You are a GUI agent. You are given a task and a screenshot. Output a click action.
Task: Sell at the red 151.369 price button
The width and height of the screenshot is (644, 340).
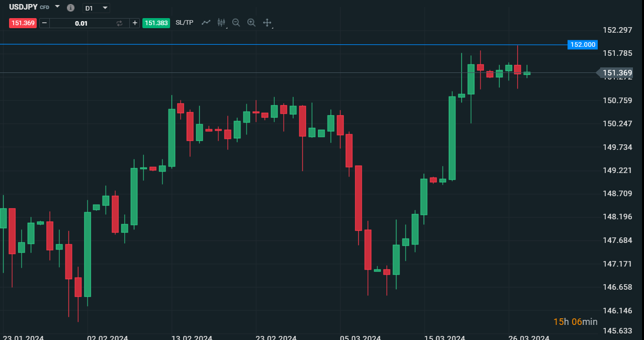tap(23, 23)
